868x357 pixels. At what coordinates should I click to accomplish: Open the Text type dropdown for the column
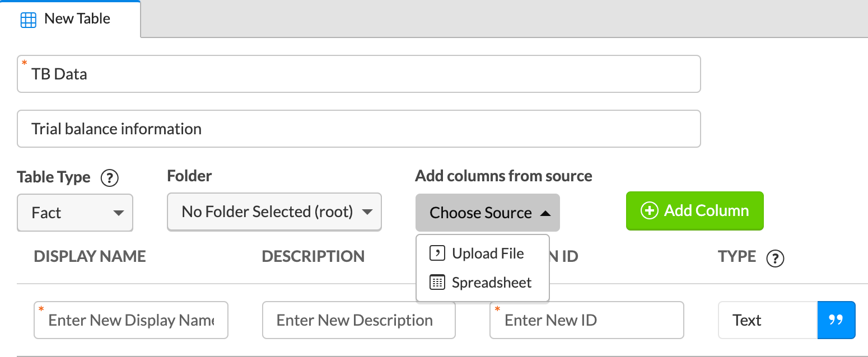point(767,320)
